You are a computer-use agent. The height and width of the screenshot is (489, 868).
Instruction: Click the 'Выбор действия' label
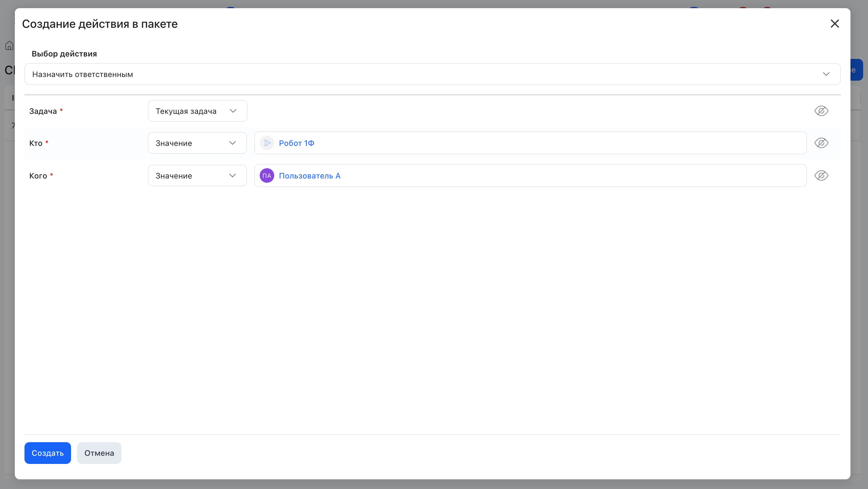64,54
